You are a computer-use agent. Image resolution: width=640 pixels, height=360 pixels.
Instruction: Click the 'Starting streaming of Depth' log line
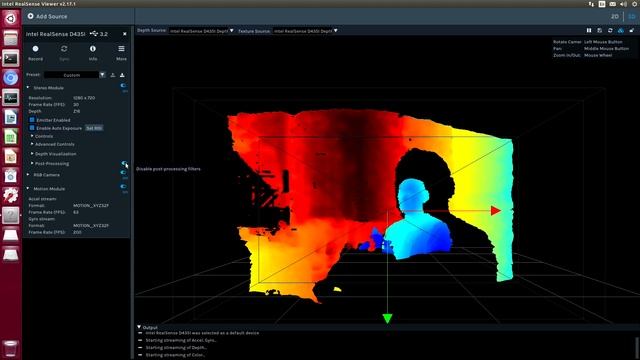click(176, 347)
